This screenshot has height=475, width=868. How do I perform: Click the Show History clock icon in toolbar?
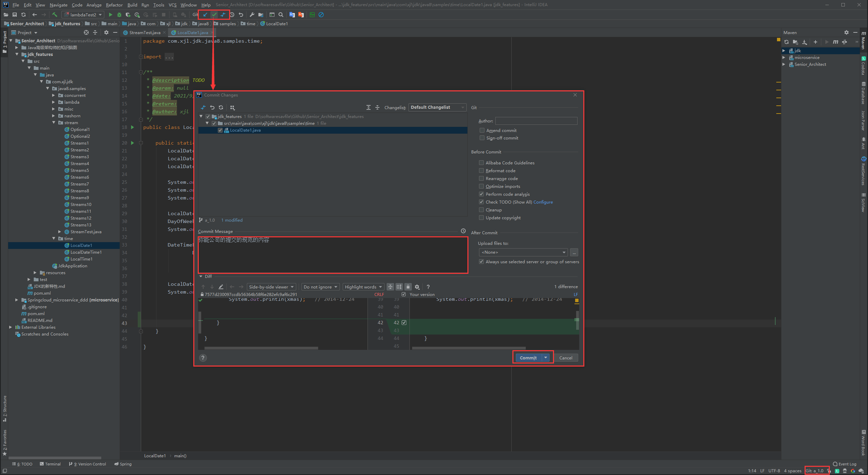pos(232,15)
